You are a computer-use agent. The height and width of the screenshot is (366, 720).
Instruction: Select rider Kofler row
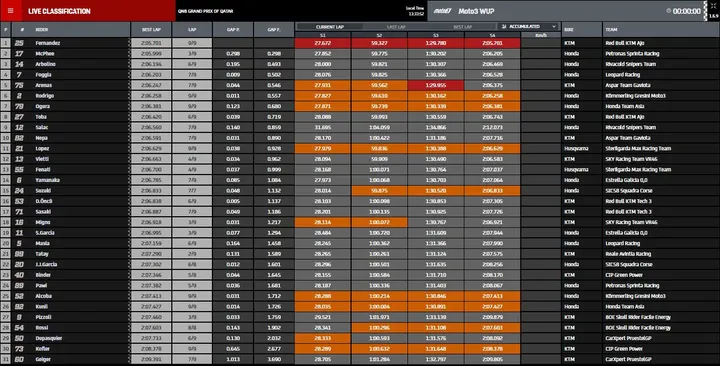pyautogui.click(x=360, y=349)
